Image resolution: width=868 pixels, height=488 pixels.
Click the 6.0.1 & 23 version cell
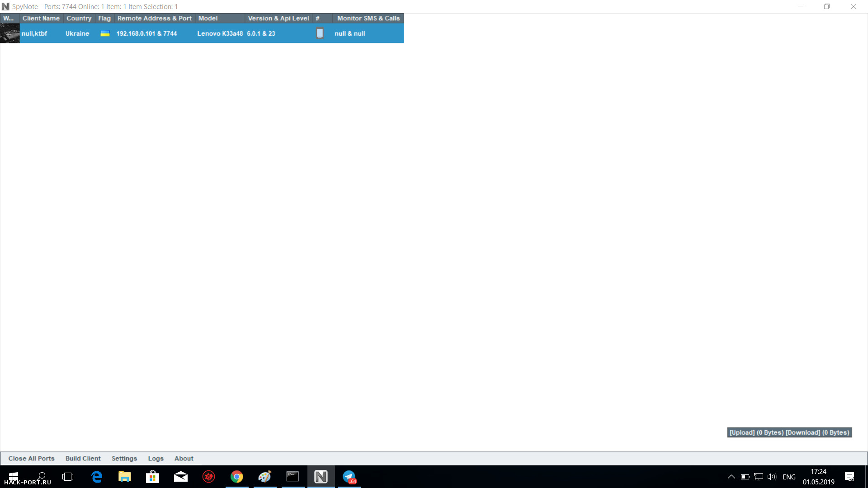coord(261,33)
